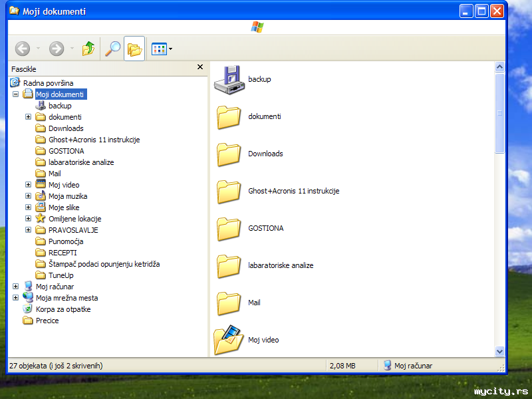
Task: Select Punomoćja folder in the tree
Action: coord(66,241)
